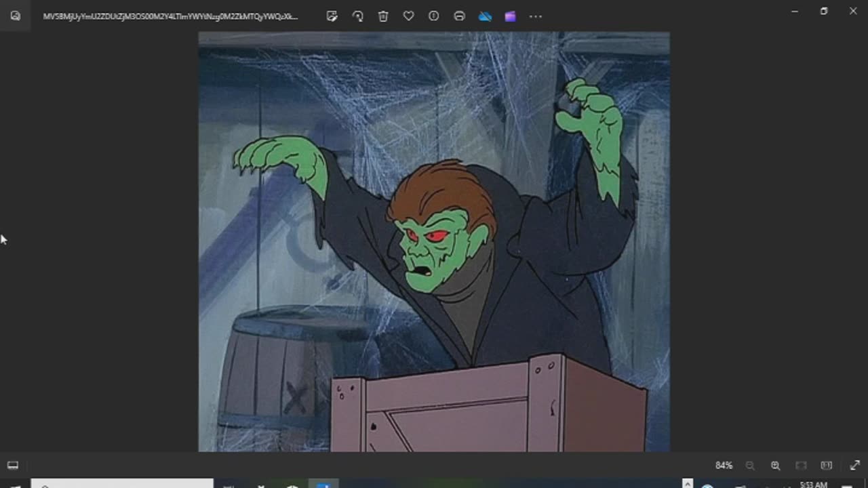Click the taskbar clock showing 5:53 AM
Screen dimensions: 868x488
coord(814,484)
